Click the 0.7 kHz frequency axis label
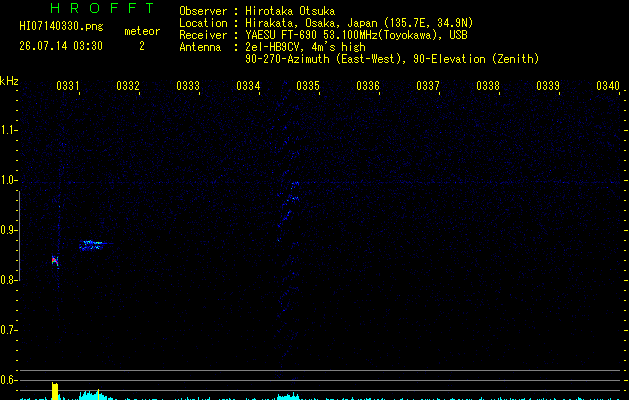 8,330
